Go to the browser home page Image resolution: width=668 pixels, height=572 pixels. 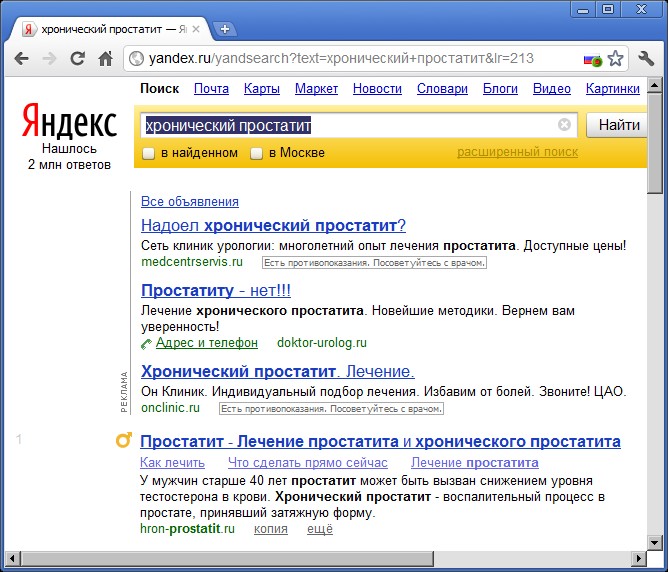coord(105,59)
